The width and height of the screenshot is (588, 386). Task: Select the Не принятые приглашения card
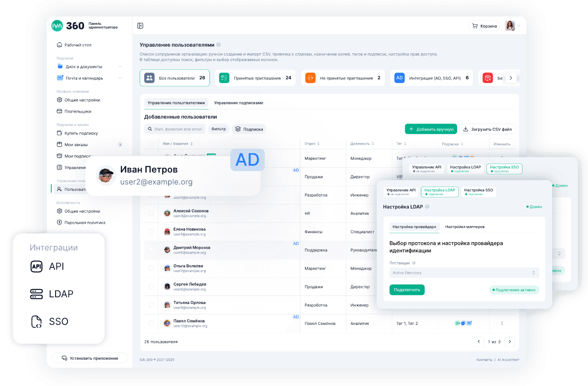click(x=343, y=78)
